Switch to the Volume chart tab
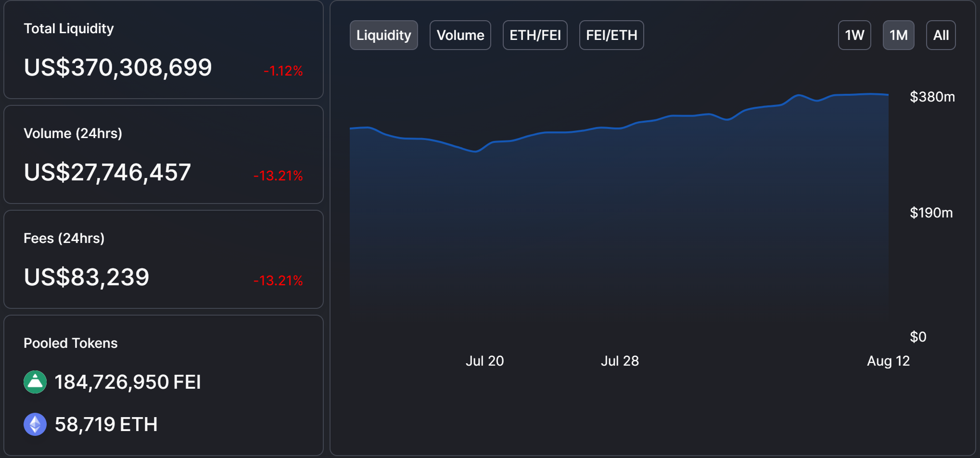Screen dimensions: 980x458 point(460,35)
